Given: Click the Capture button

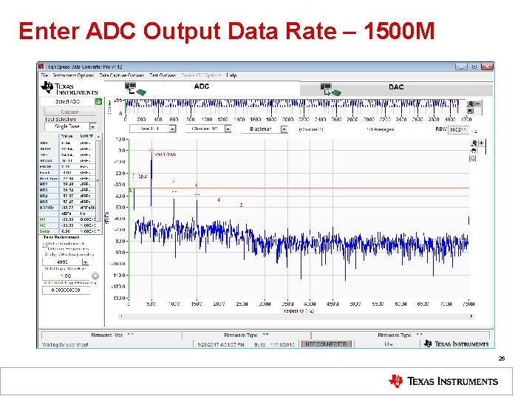Looking at the screenshot, I should tap(69, 112).
